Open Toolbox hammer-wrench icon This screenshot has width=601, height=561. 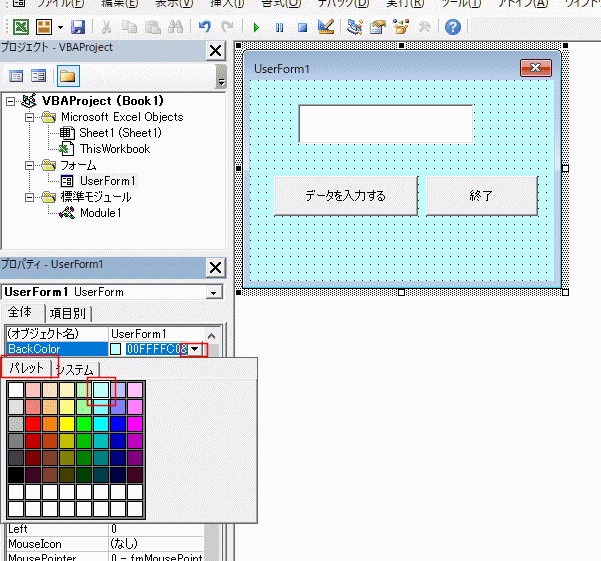(424, 27)
